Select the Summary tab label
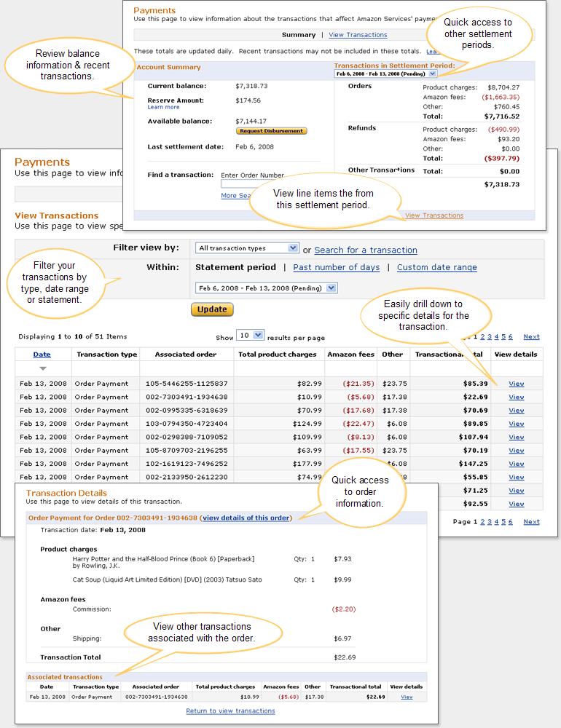The image size is (561, 728). pos(299,35)
